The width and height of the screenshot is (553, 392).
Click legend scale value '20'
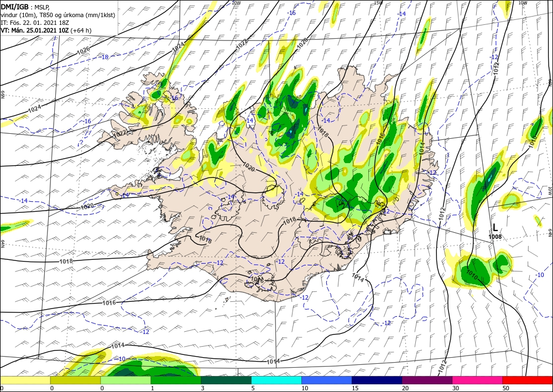pyautogui.click(x=405, y=388)
